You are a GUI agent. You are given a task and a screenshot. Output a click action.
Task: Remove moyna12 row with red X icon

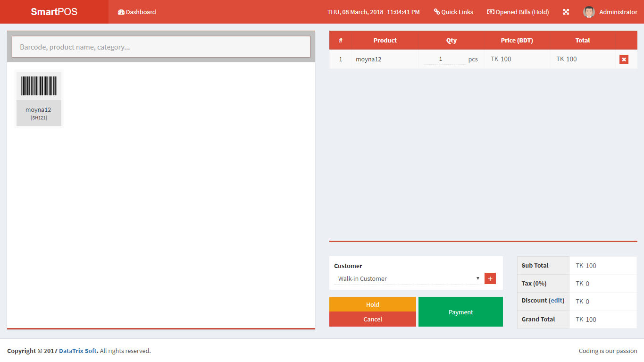(x=624, y=59)
